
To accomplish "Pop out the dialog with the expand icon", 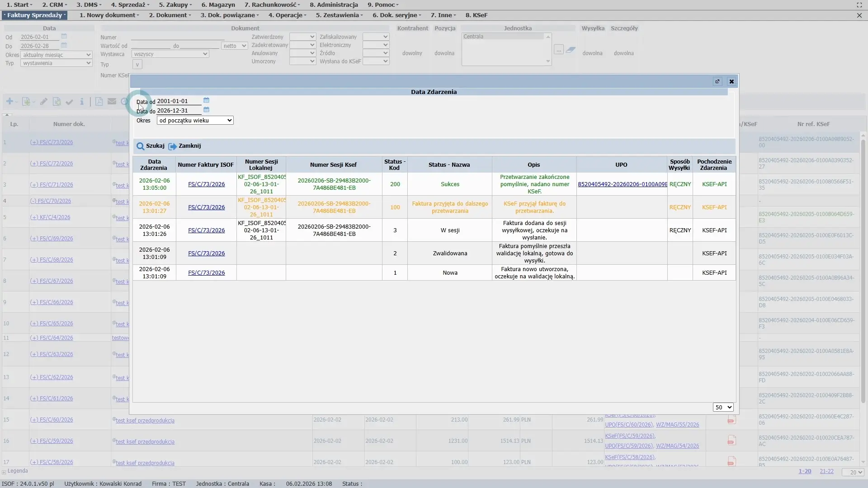I will click(x=717, y=82).
